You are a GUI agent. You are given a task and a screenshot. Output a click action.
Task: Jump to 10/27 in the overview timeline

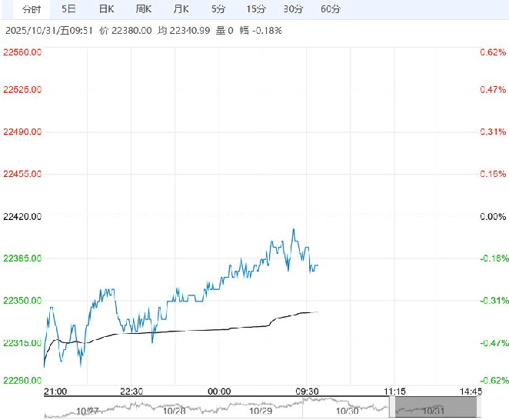(91, 412)
